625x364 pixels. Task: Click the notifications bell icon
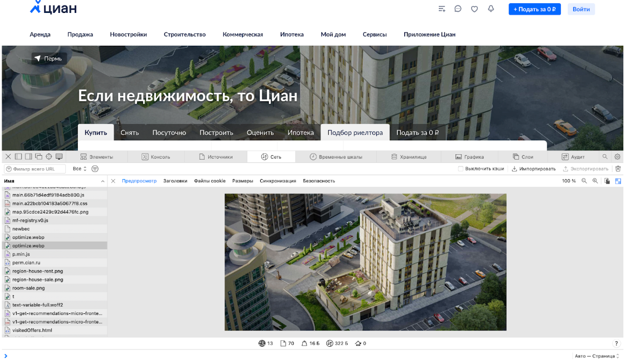coord(491,9)
